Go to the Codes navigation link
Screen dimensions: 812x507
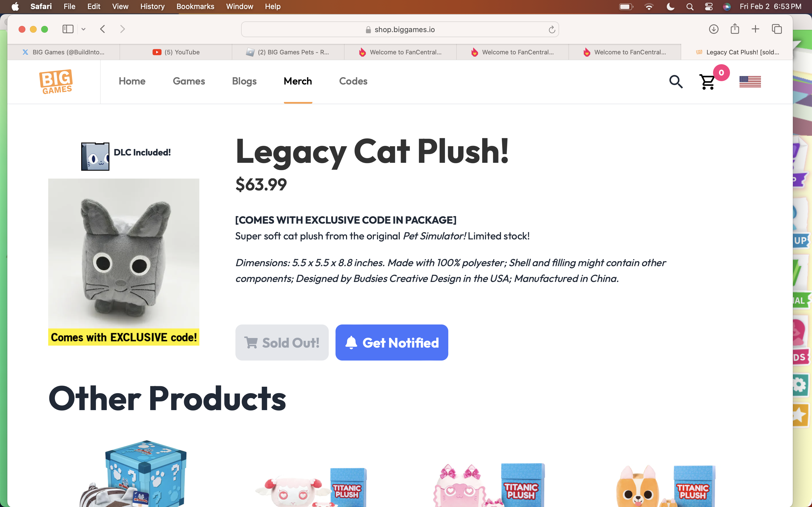tap(353, 81)
